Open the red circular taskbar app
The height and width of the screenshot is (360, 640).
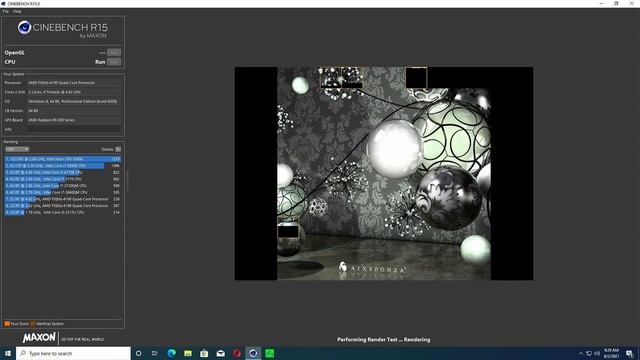[237, 353]
